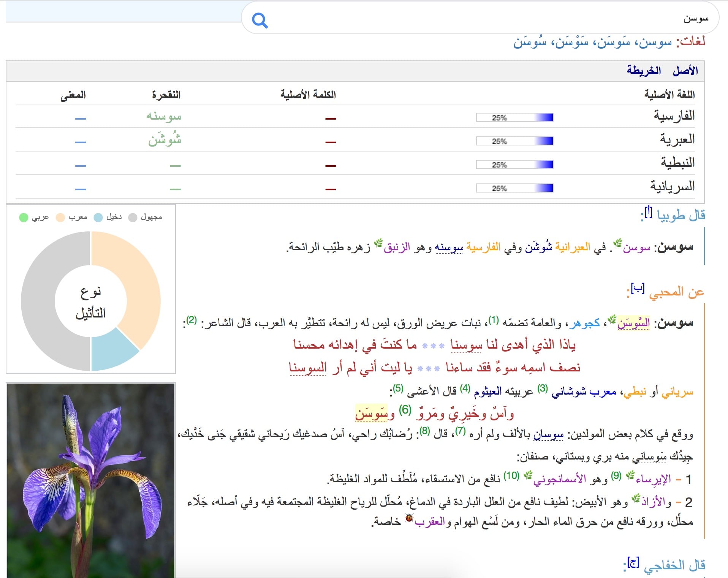728x578 pixels.
Task: Toggle the عربي green legend dot
Action: tap(24, 217)
